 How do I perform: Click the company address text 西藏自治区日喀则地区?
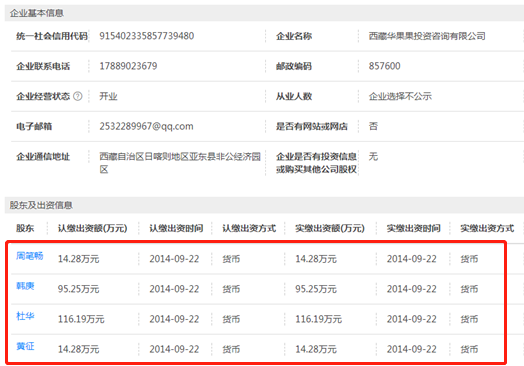point(144,156)
